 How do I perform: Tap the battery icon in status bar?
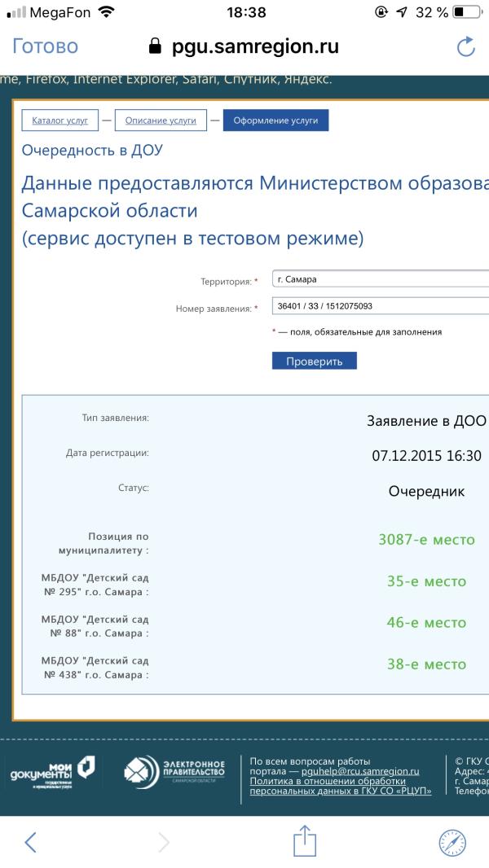(467, 11)
